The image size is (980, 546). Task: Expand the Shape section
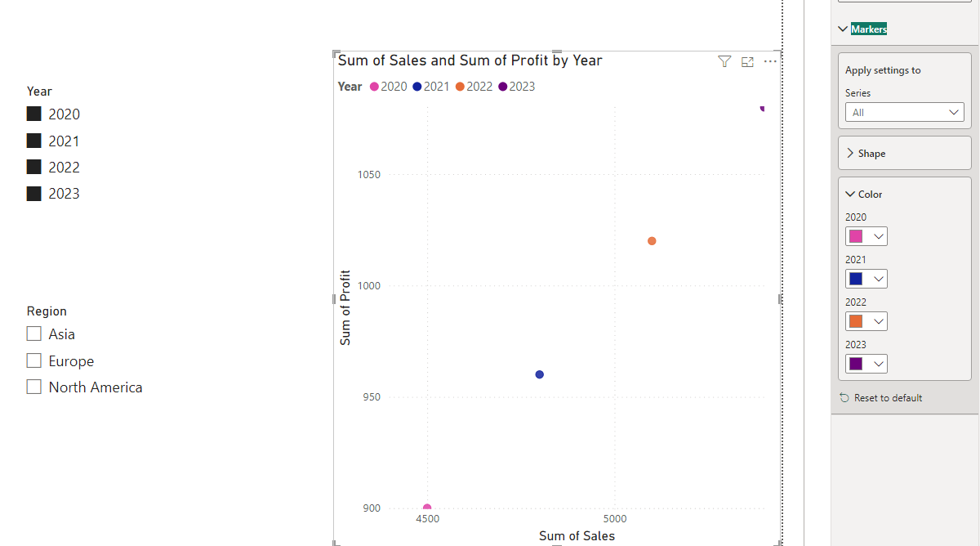(x=850, y=153)
